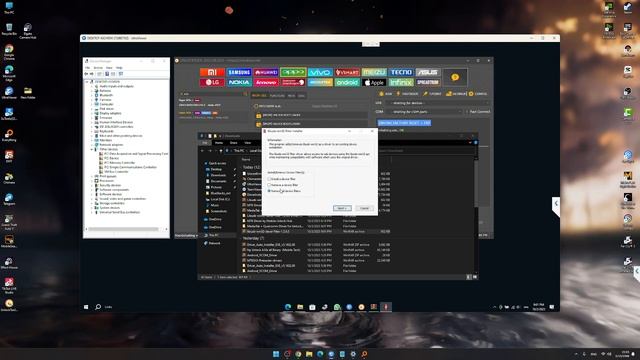Expand the Network adapters node
Viewport: 640px width, 360px height.
click(x=92, y=144)
